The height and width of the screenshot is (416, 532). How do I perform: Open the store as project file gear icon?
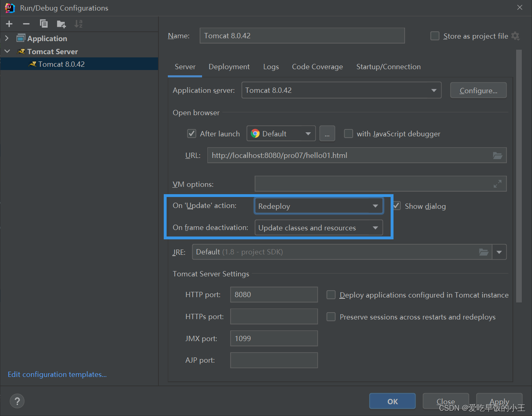(x=515, y=36)
